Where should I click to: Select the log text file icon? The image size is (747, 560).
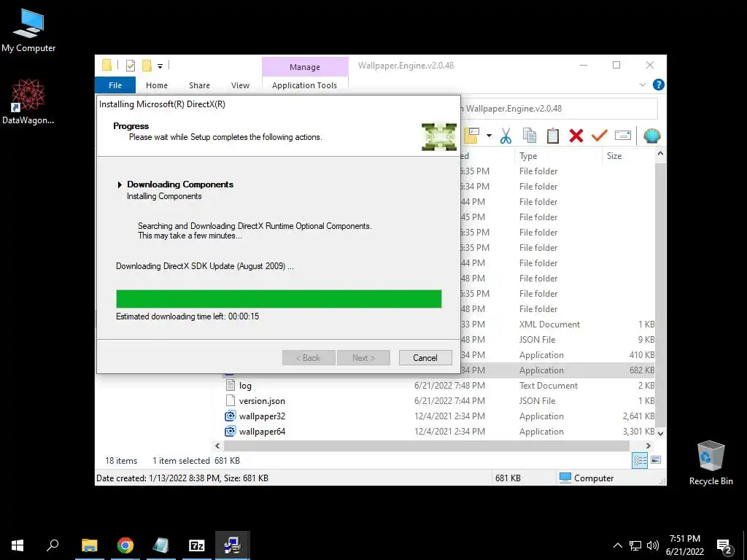click(x=231, y=385)
